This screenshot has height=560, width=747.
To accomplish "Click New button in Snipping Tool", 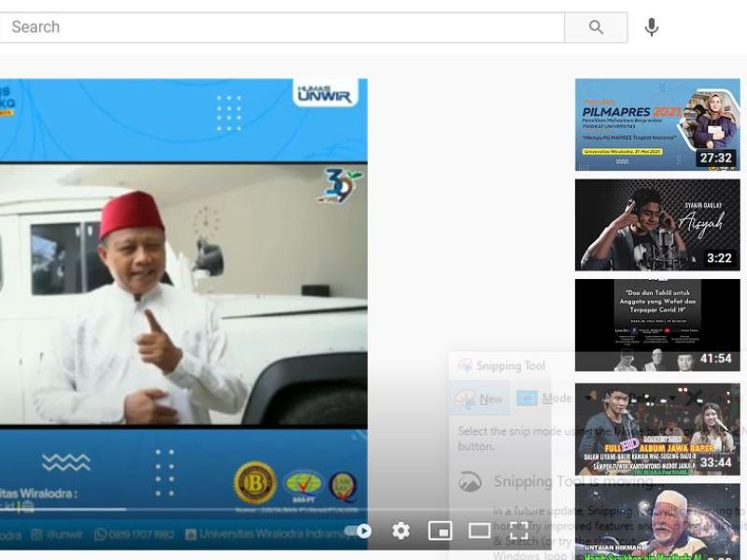I will point(479,399).
